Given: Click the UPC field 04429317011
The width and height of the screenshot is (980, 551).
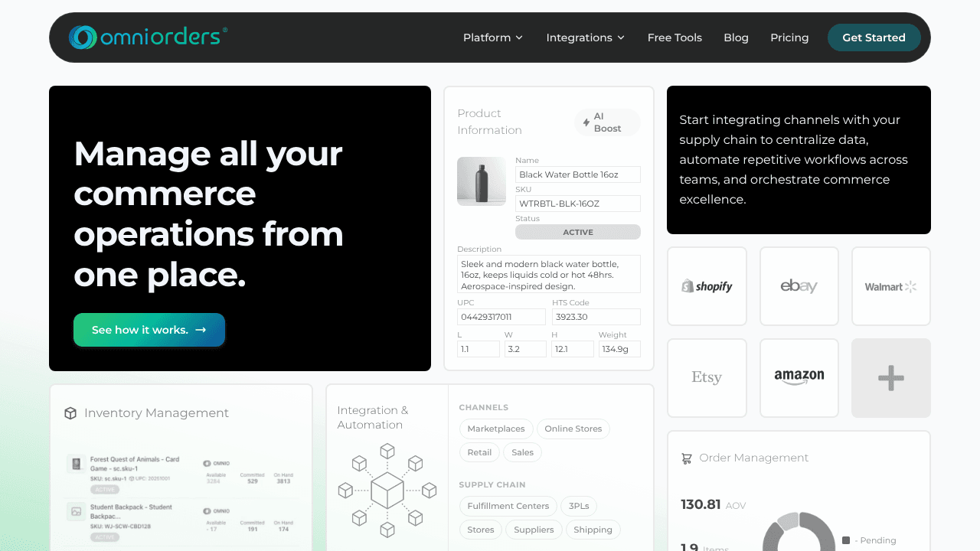Looking at the screenshot, I should tap(501, 317).
